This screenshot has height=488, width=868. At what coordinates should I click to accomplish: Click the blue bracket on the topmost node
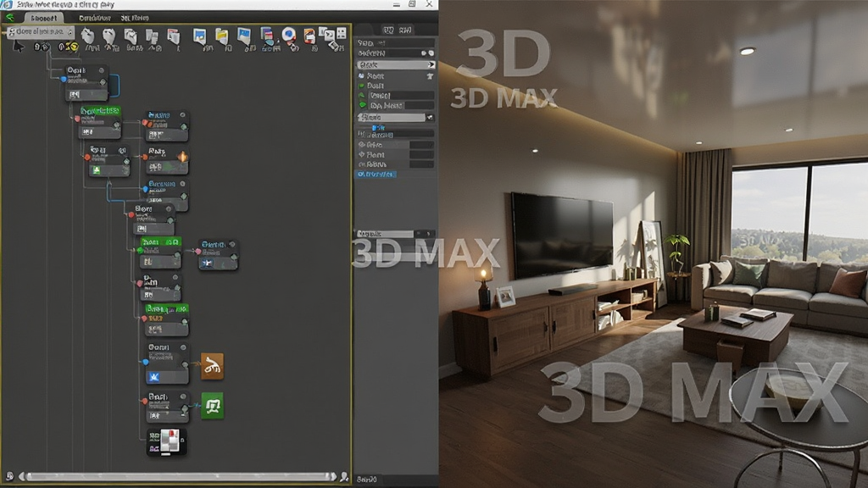(x=115, y=86)
